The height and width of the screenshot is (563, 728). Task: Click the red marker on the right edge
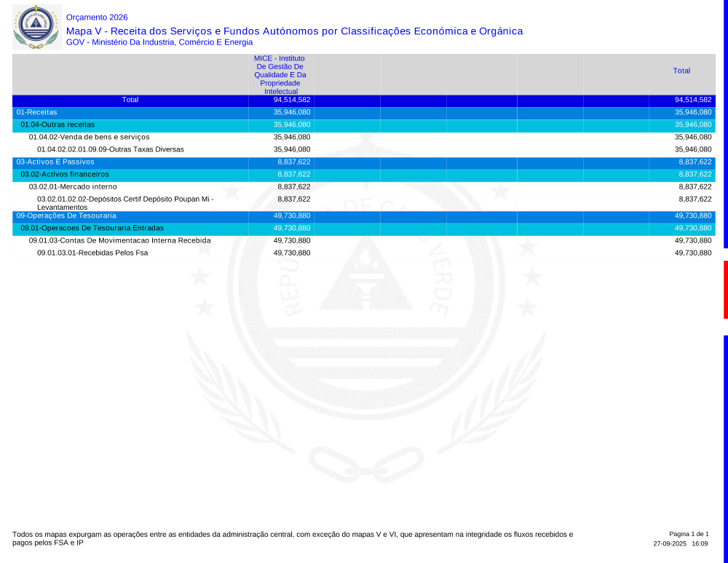pyautogui.click(x=725, y=289)
